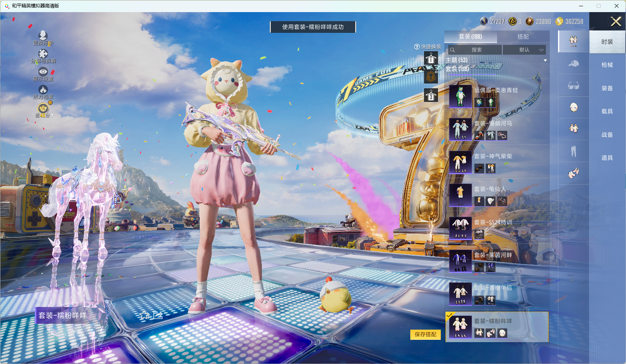This screenshot has width=626, height=364.
Task: Select the equipped 套装-糯粉咩咩 outfit thumbnail
Action: point(460,327)
